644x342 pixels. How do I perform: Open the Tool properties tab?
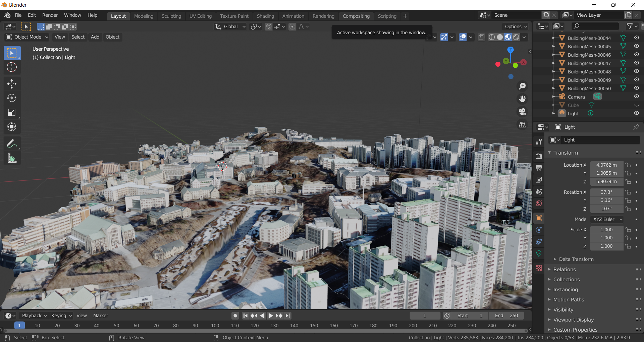(539, 142)
